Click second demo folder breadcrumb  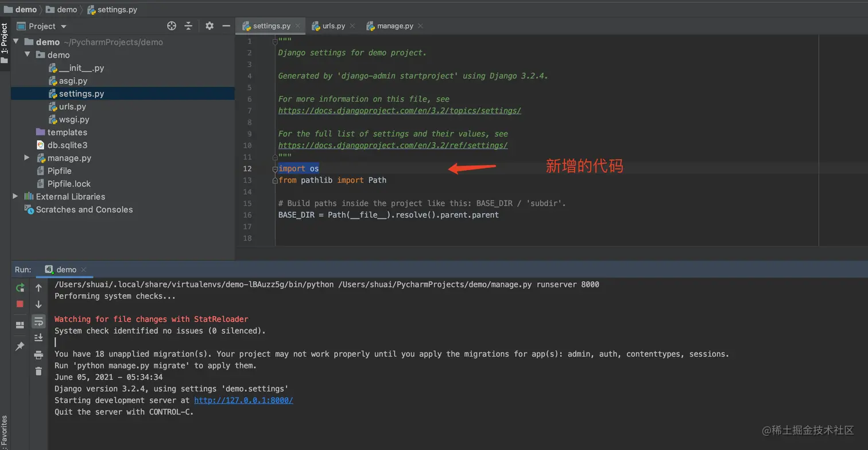(x=61, y=9)
